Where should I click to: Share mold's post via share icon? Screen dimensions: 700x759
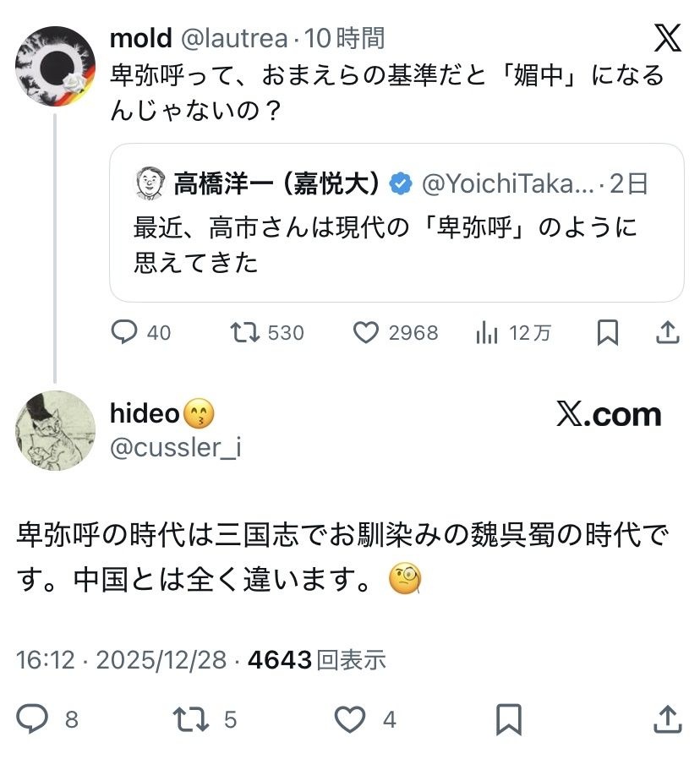coord(668,333)
